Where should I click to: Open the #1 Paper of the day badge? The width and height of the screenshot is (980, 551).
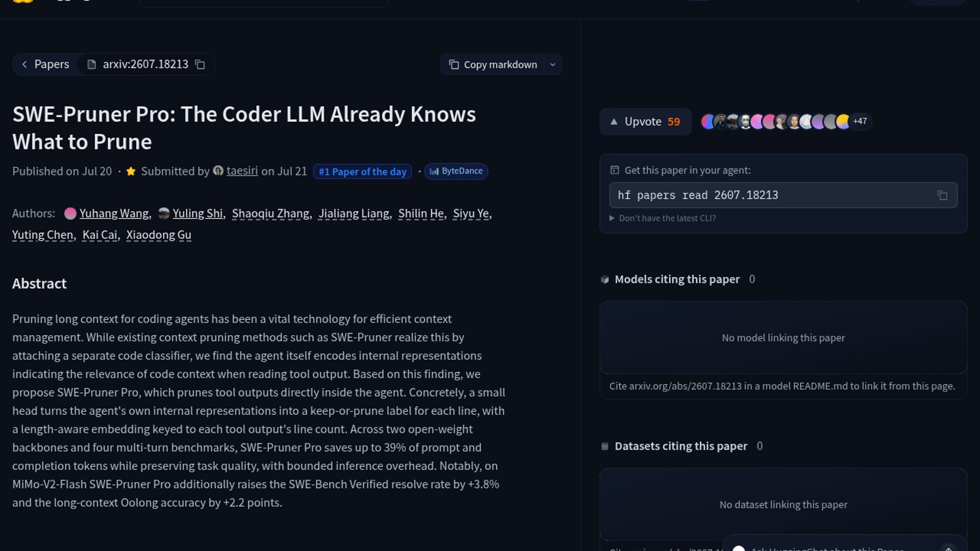(362, 172)
